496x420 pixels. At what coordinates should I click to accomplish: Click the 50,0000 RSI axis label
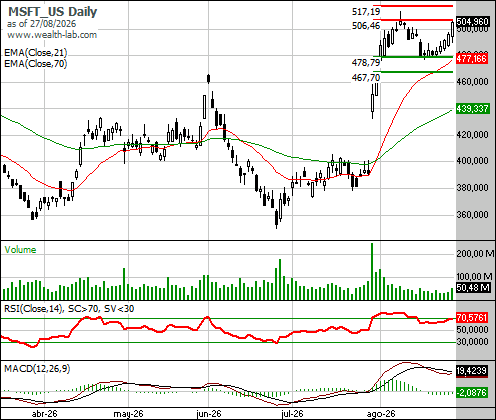(472, 329)
